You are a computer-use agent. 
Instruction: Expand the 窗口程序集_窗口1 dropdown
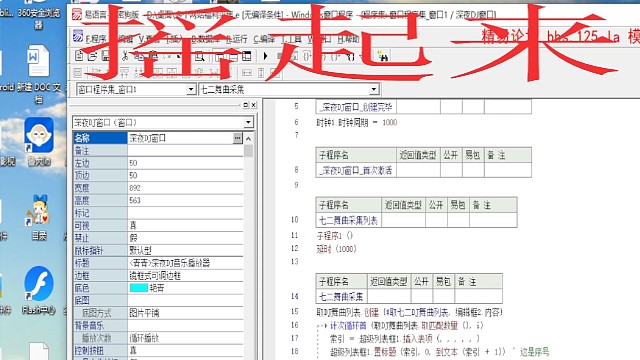[191, 89]
